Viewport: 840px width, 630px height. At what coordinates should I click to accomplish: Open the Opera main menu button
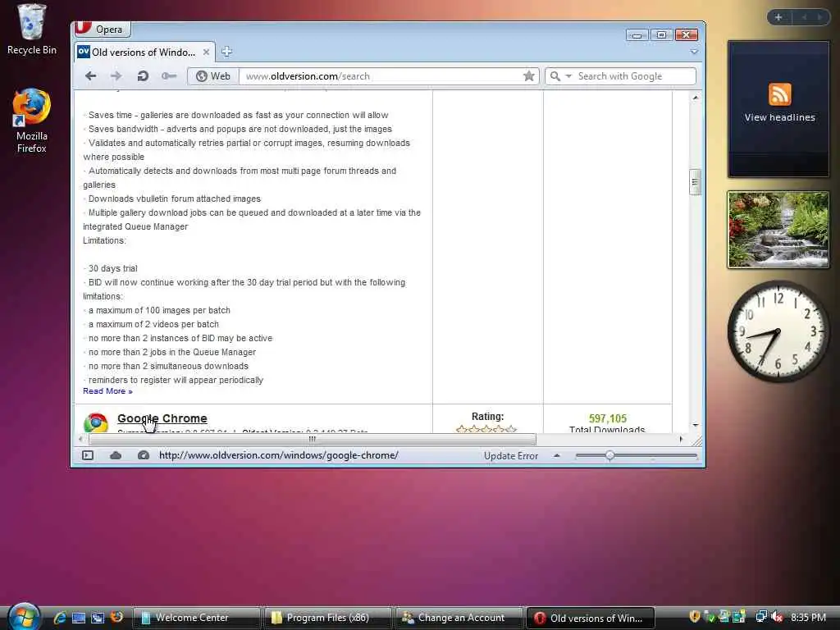(101, 29)
